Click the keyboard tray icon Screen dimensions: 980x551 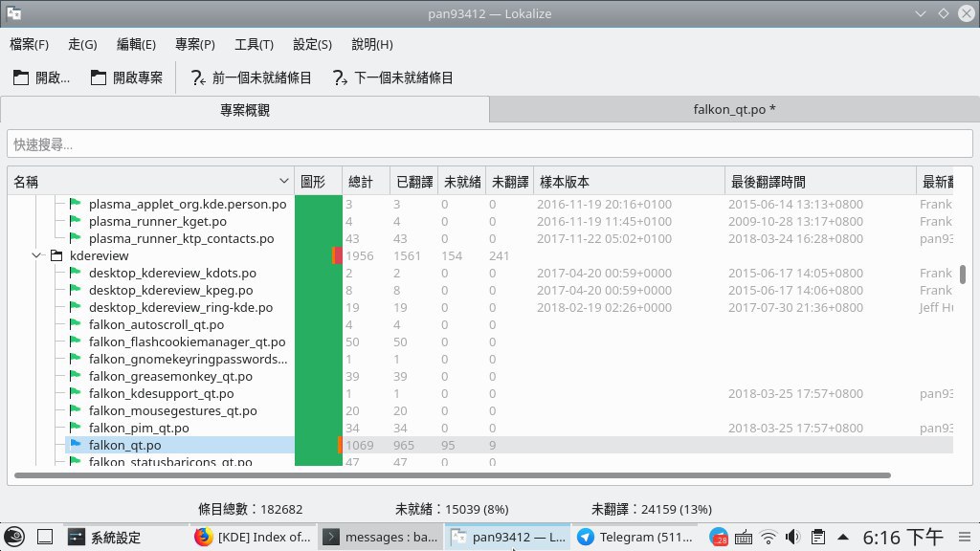point(743,538)
